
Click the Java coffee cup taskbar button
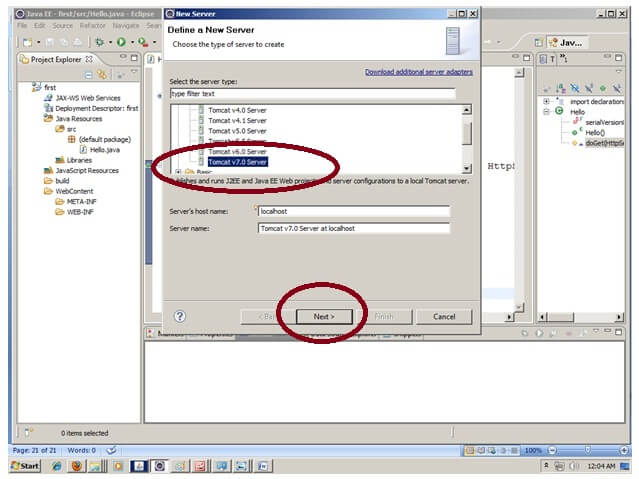tap(139, 466)
